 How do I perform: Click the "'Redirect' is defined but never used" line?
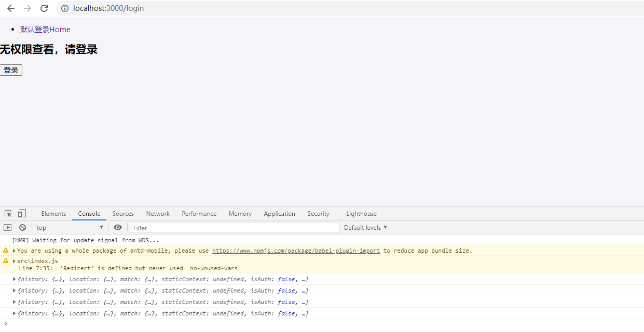click(128, 268)
